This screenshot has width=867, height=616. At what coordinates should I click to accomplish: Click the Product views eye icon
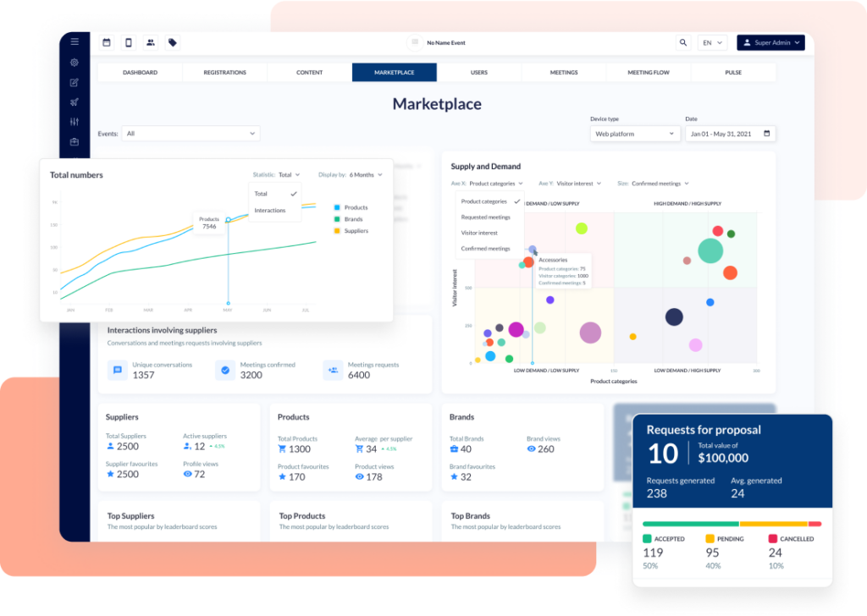[x=359, y=476]
